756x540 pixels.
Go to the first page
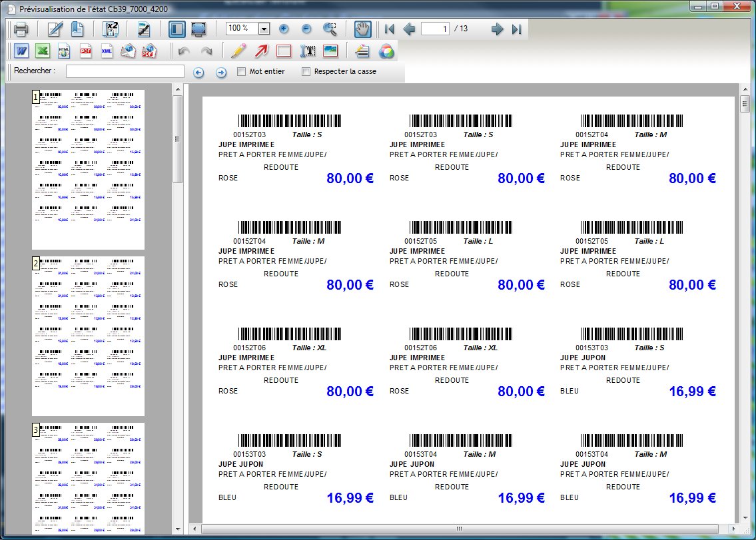[390, 29]
